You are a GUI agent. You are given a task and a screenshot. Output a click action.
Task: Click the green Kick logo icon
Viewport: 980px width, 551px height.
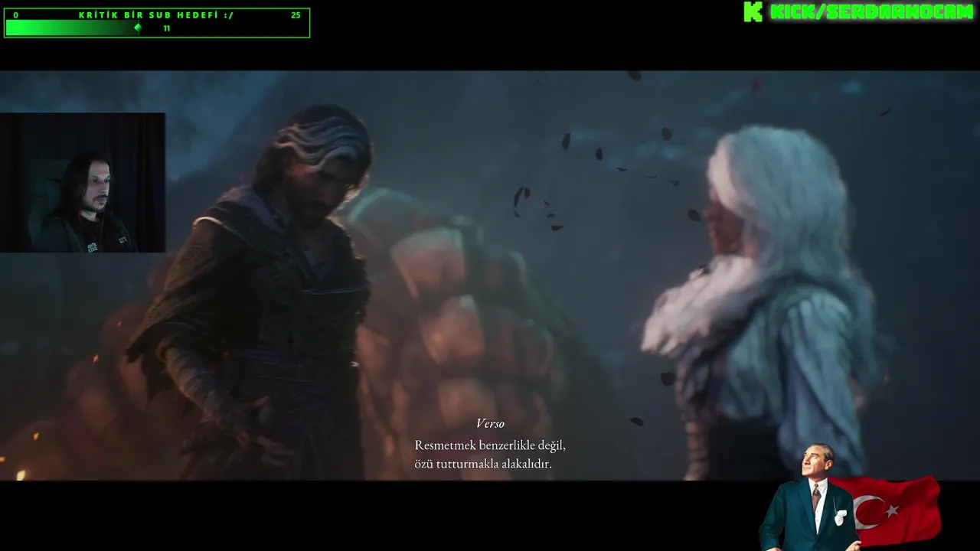(753, 11)
